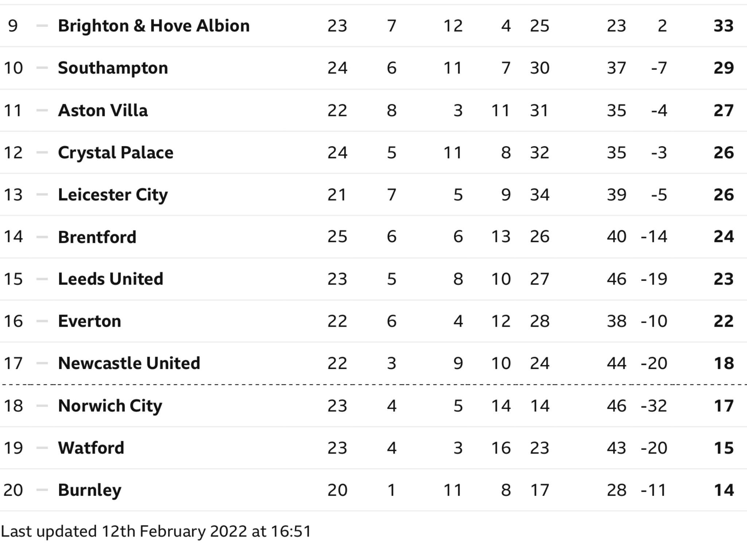
Task: Click the Newcastle United team name
Action: [x=129, y=363]
